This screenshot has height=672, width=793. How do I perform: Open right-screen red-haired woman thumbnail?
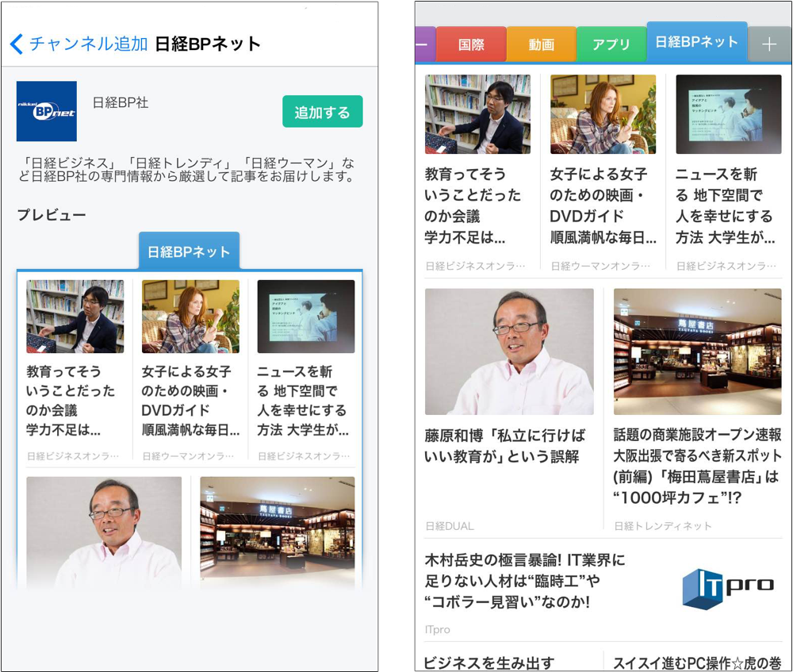coord(603,114)
